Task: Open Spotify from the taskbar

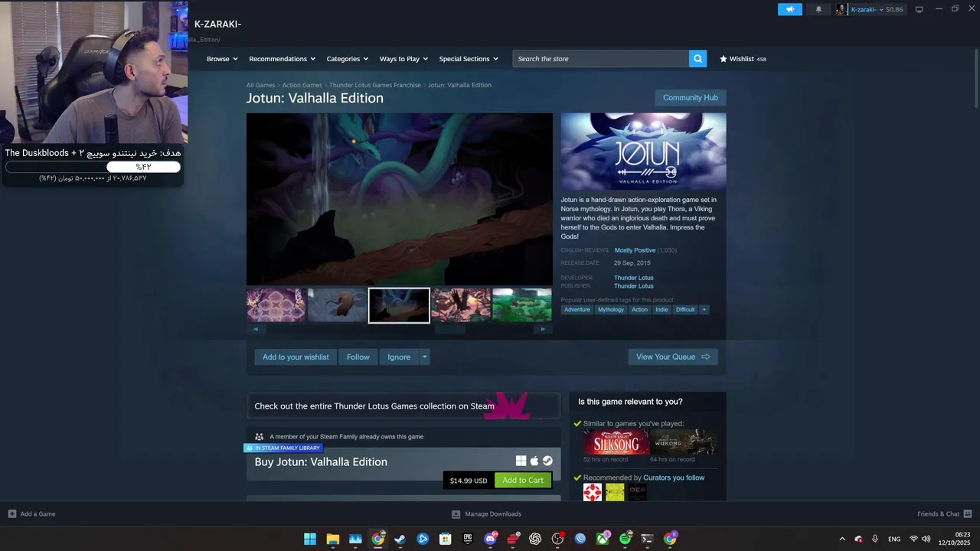Action: pyautogui.click(x=626, y=539)
